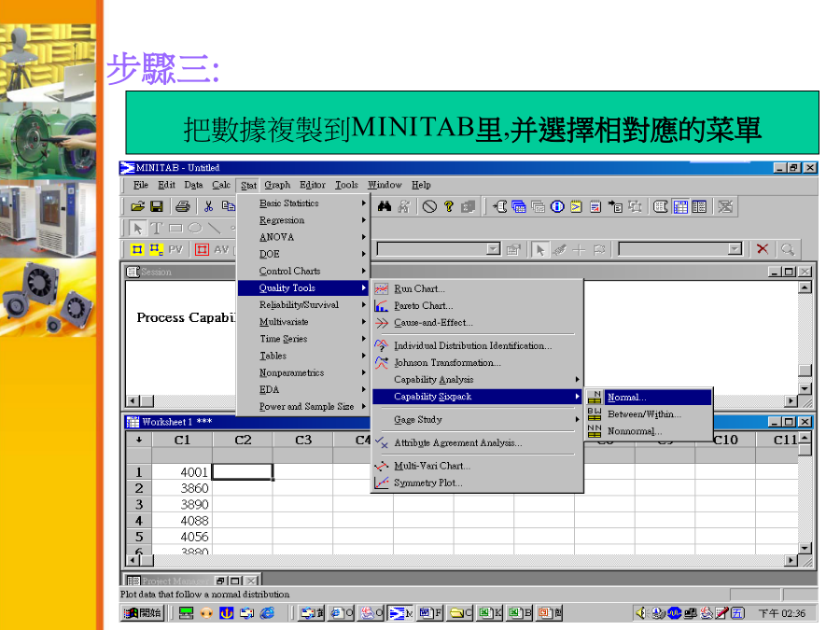
Task: Click the Open folder toolbar icon
Action: [138, 206]
